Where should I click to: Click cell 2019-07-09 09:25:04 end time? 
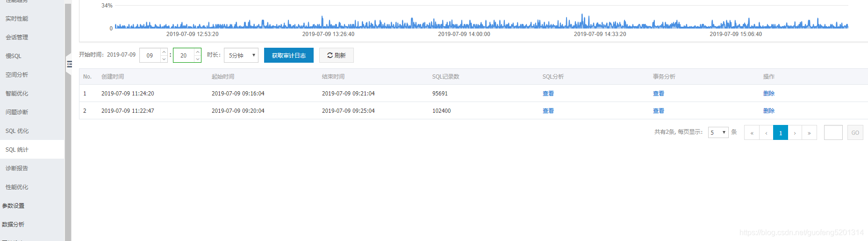click(x=348, y=111)
